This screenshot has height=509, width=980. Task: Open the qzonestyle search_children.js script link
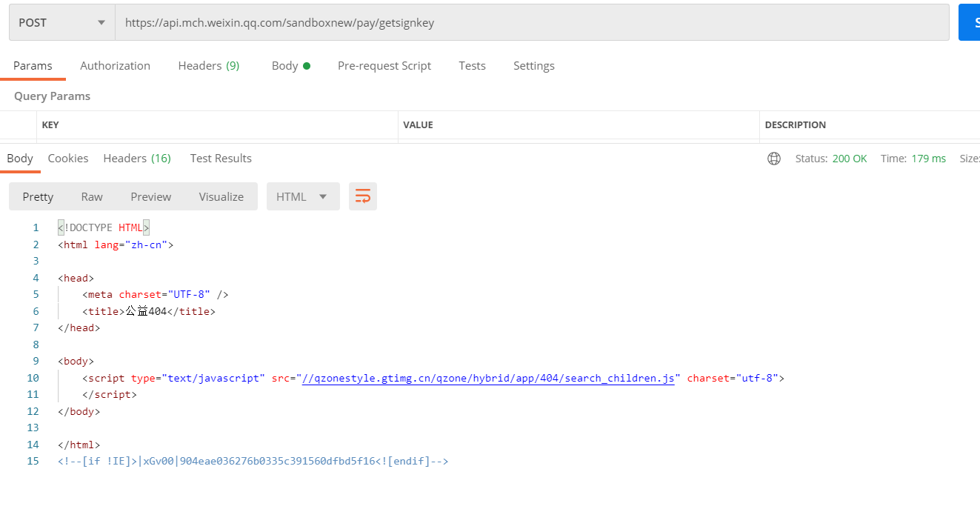pyautogui.click(x=488, y=378)
